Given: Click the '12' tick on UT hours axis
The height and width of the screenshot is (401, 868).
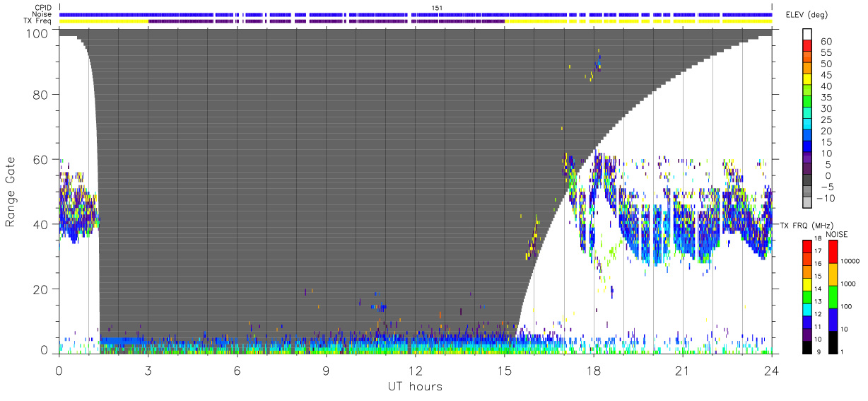Looking at the screenshot, I should (x=415, y=371).
